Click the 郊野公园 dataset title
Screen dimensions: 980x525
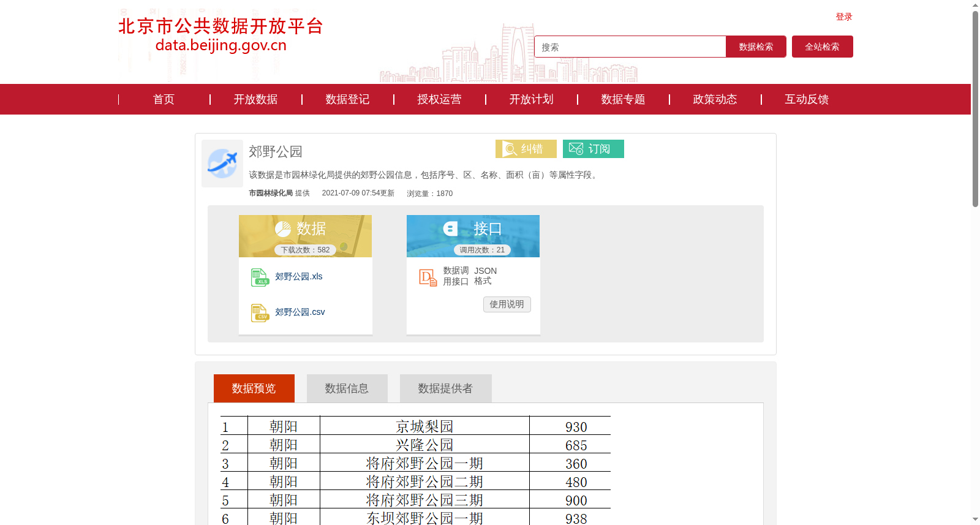(276, 151)
